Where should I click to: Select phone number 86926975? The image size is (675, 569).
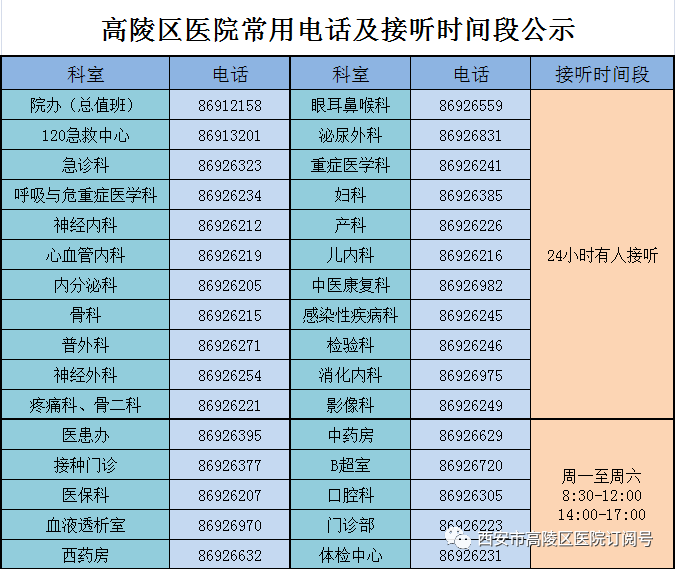click(x=471, y=375)
